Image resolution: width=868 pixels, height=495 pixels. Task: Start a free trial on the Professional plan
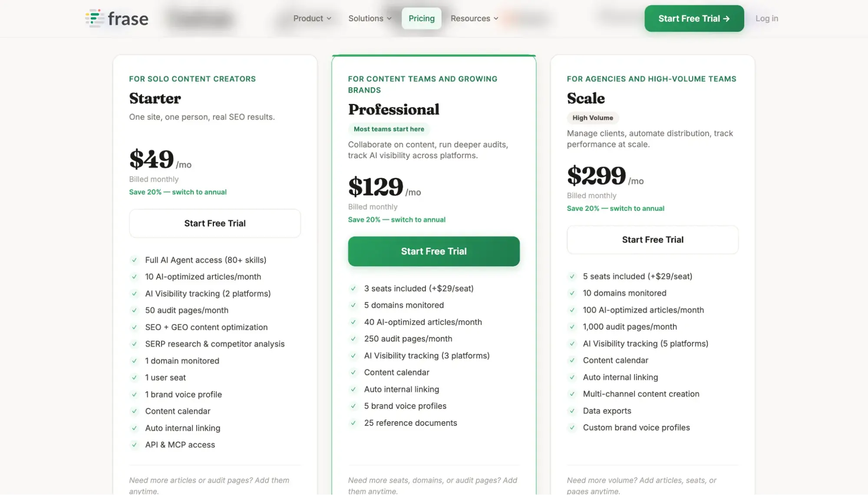click(433, 251)
